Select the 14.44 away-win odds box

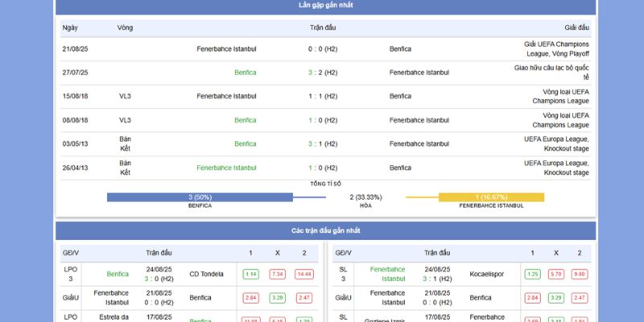point(304,275)
